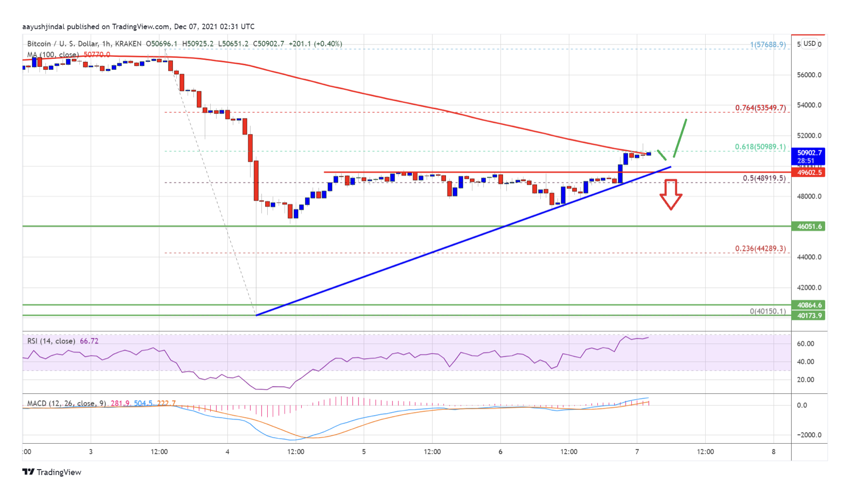
Task: Click the RSI axis value 20.00
Action: tap(806, 379)
